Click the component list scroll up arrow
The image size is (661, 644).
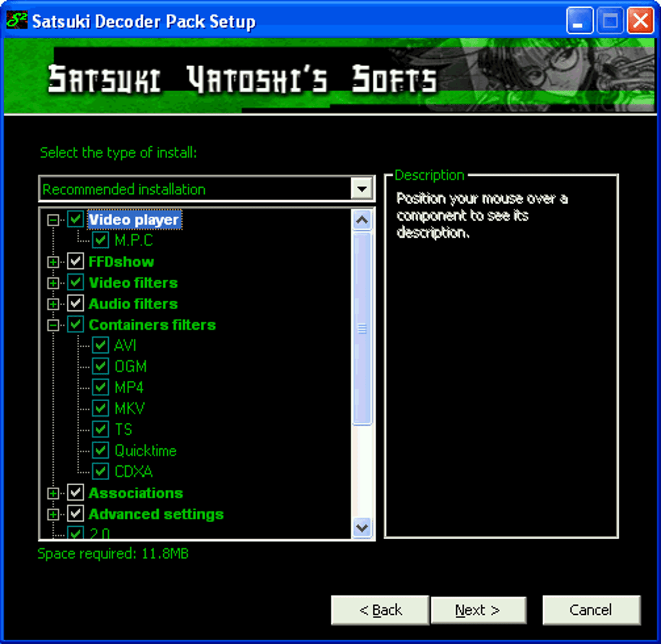[362, 220]
